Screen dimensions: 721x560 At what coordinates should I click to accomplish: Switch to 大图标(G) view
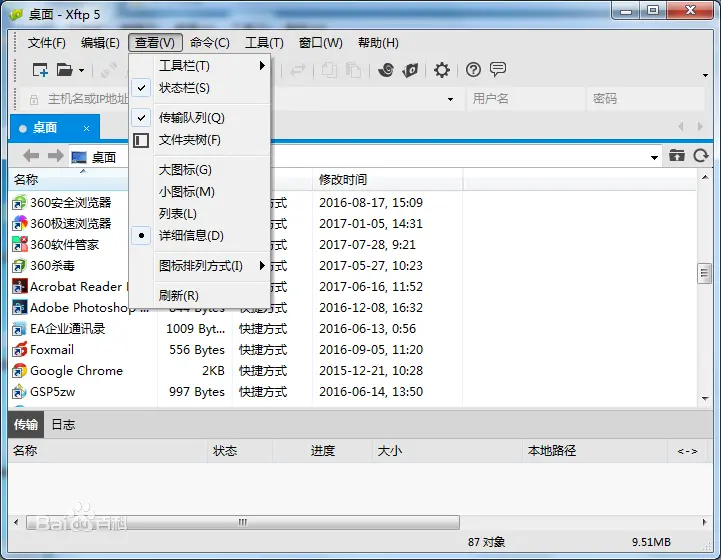point(200,170)
